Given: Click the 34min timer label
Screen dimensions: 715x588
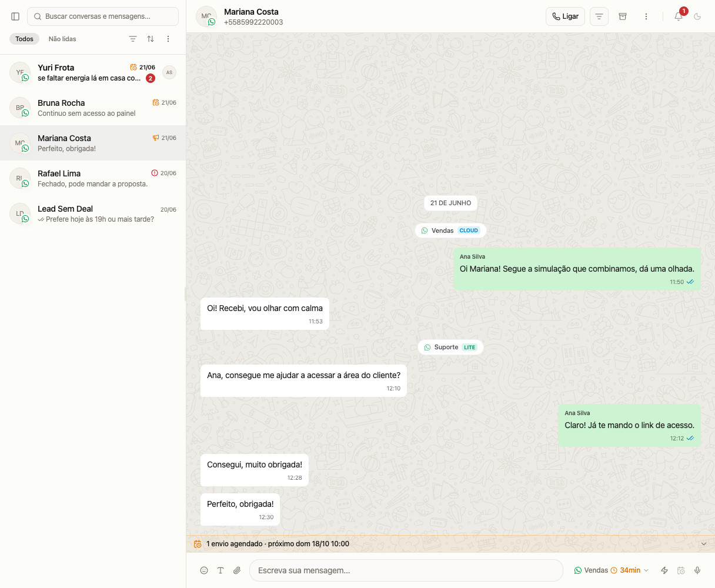Looking at the screenshot, I should 630,570.
